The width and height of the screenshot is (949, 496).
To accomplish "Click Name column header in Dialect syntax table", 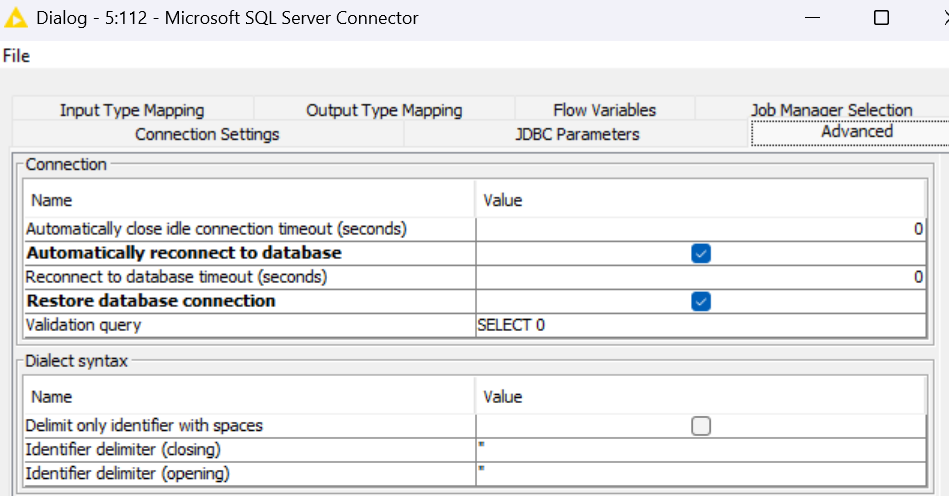I will pyautogui.click(x=249, y=397).
